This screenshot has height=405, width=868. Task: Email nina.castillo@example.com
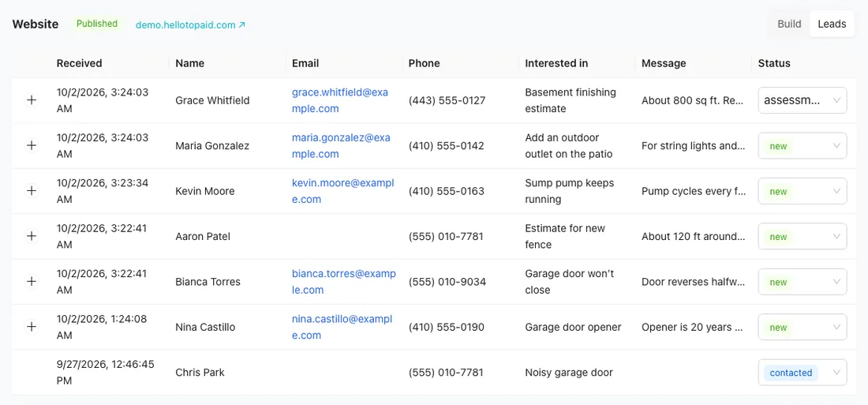coord(342,328)
